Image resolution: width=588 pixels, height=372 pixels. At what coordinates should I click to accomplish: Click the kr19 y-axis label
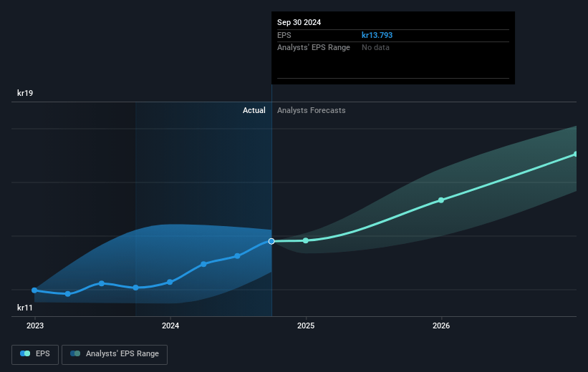point(25,93)
